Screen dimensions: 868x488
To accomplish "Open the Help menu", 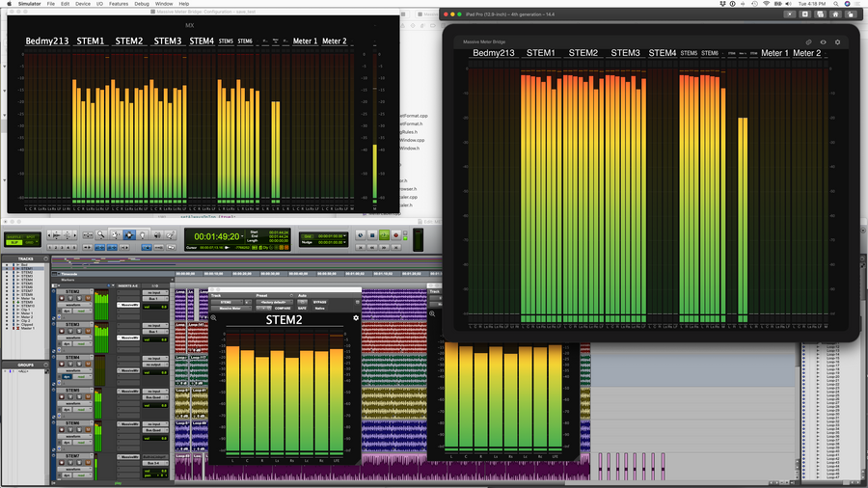I will (184, 3).
